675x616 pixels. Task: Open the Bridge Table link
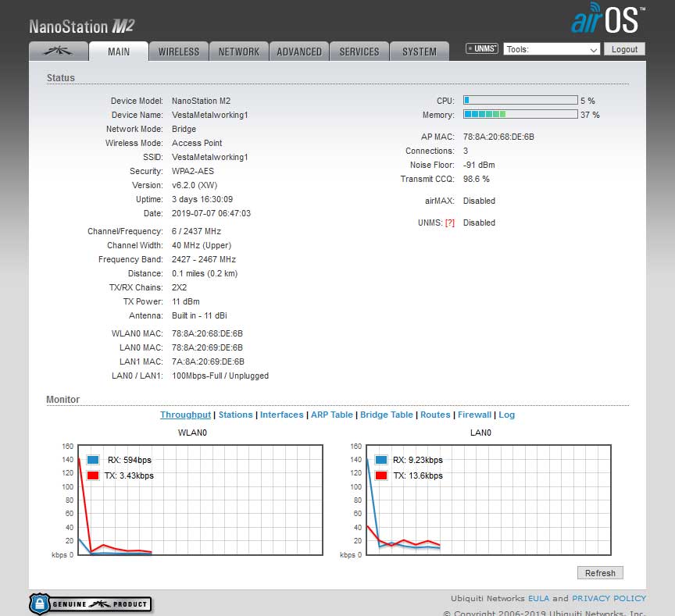click(387, 415)
